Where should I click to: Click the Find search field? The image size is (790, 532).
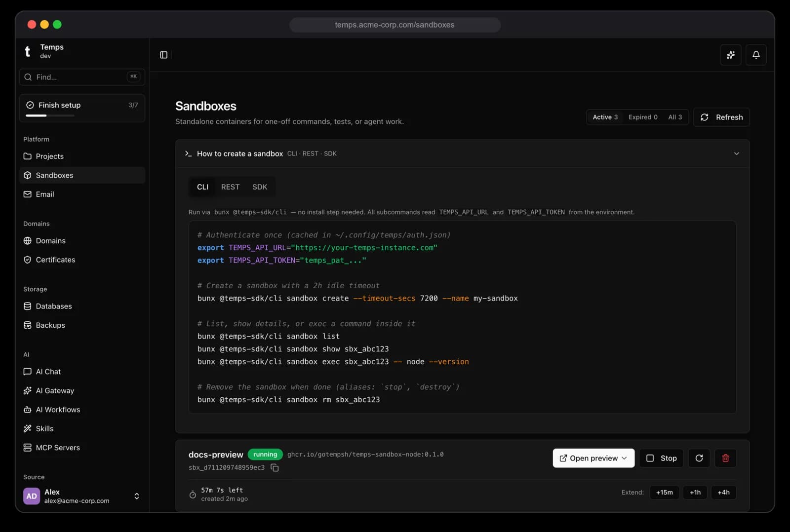tap(82, 77)
